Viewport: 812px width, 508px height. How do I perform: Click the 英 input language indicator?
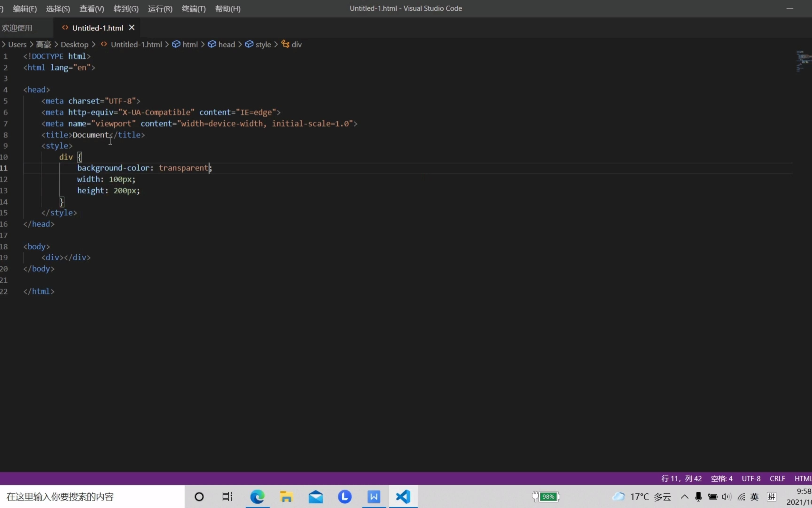click(x=755, y=496)
